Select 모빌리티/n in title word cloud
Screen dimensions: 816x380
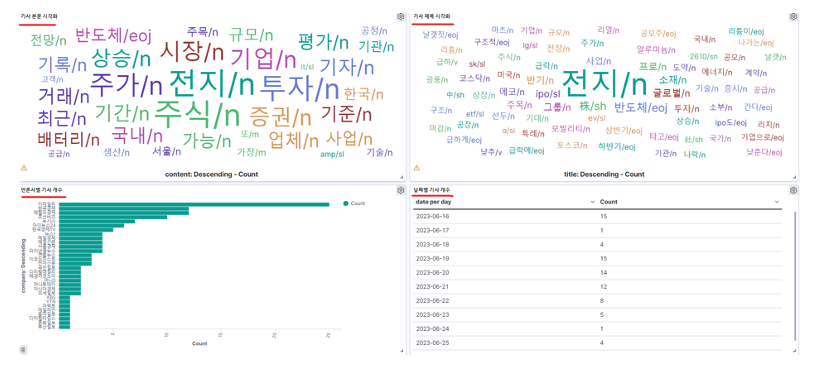point(571,129)
